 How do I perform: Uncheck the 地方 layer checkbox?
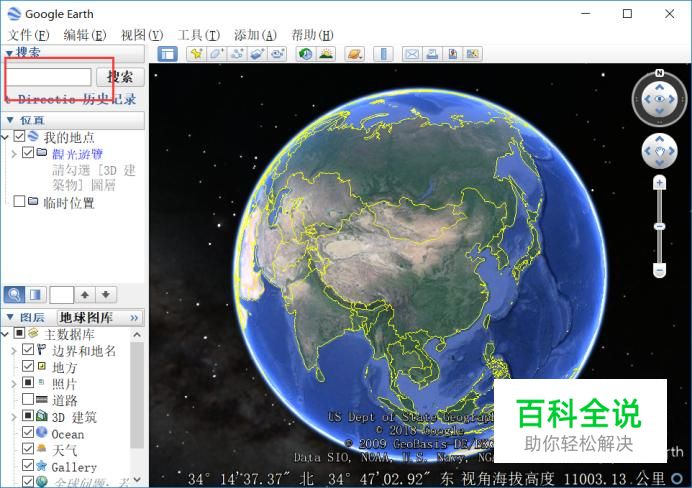click(28, 366)
